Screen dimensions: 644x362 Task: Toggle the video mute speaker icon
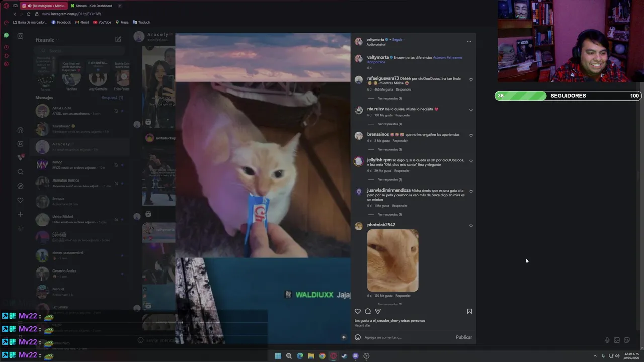coord(344,337)
